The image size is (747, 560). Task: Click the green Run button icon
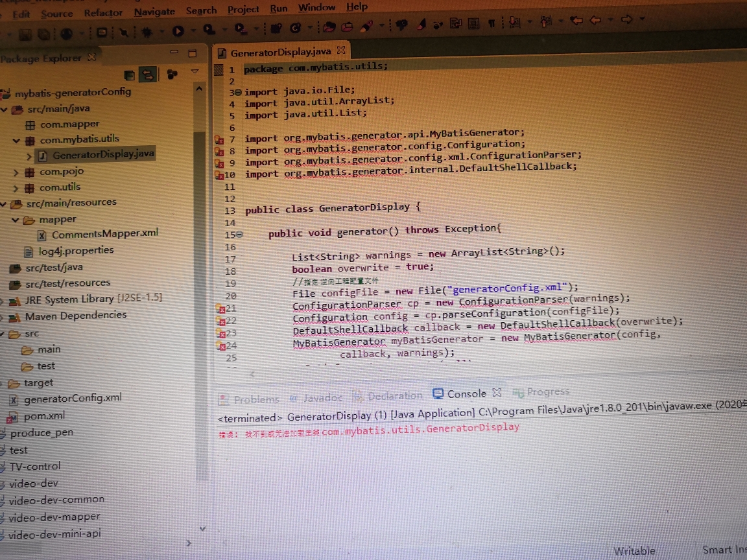tap(178, 31)
